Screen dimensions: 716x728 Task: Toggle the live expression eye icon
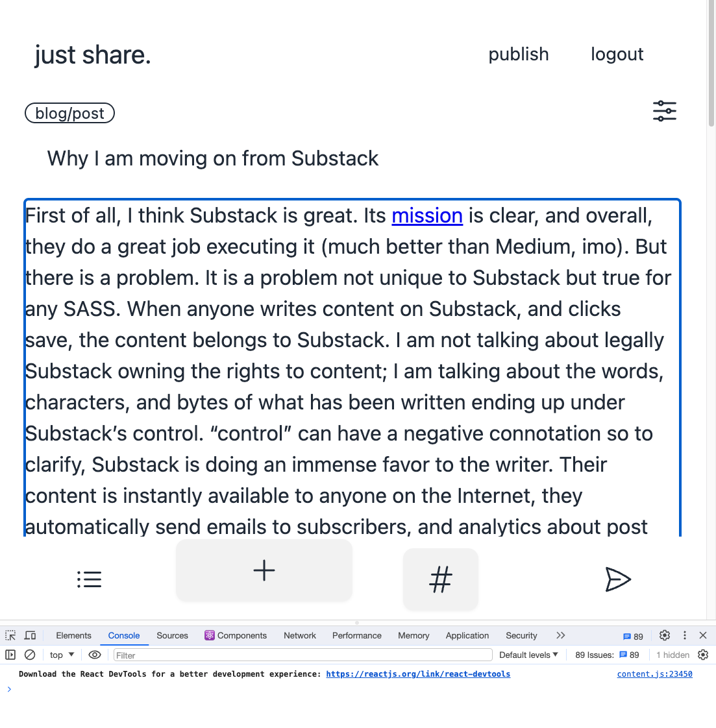tap(95, 655)
